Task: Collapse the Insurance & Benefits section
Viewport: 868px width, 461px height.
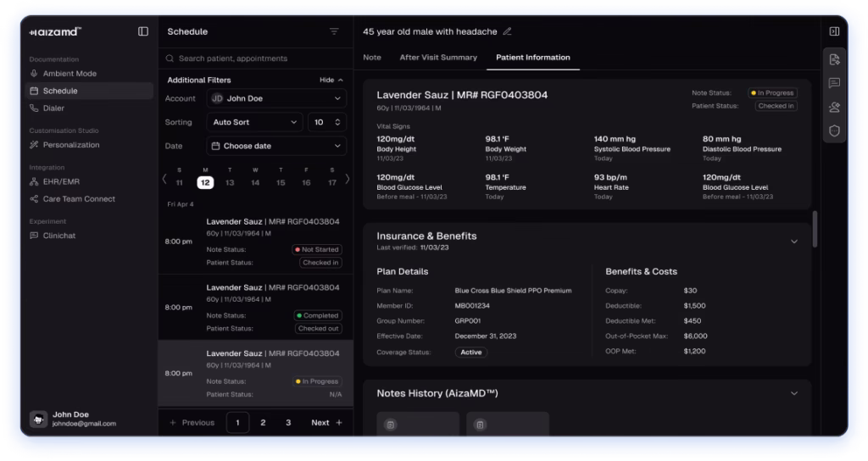Action: pos(793,242)
